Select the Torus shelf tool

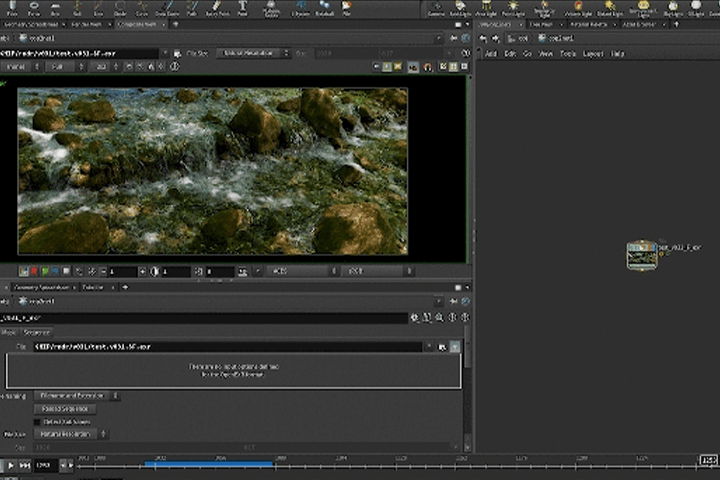(34, 8)
